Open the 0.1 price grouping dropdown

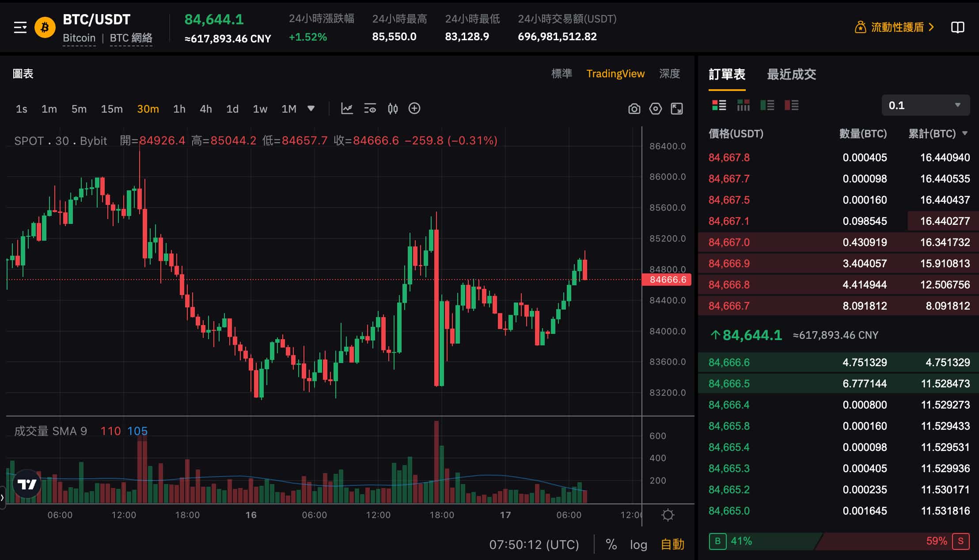pos(926,105)
